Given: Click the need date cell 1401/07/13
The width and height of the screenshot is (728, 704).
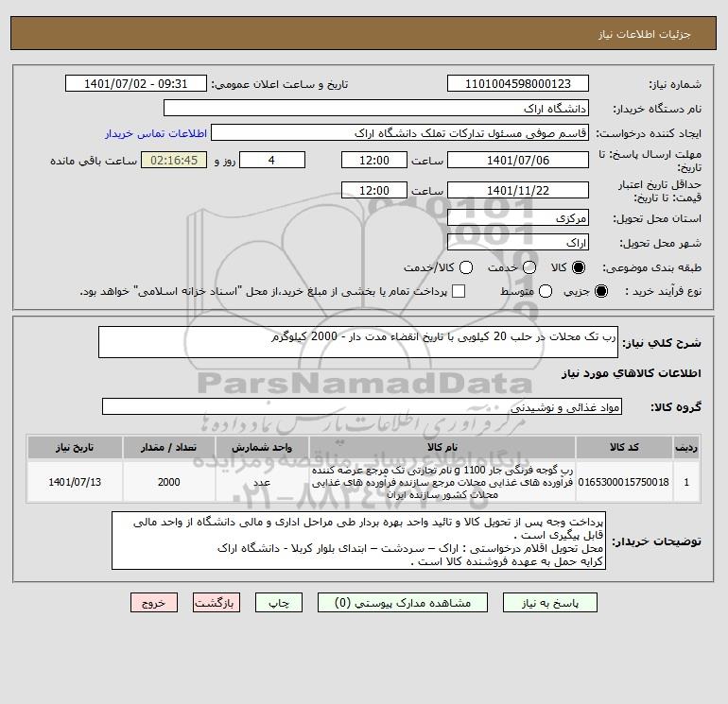Looking at the screenshot, I should coord(75,482).
